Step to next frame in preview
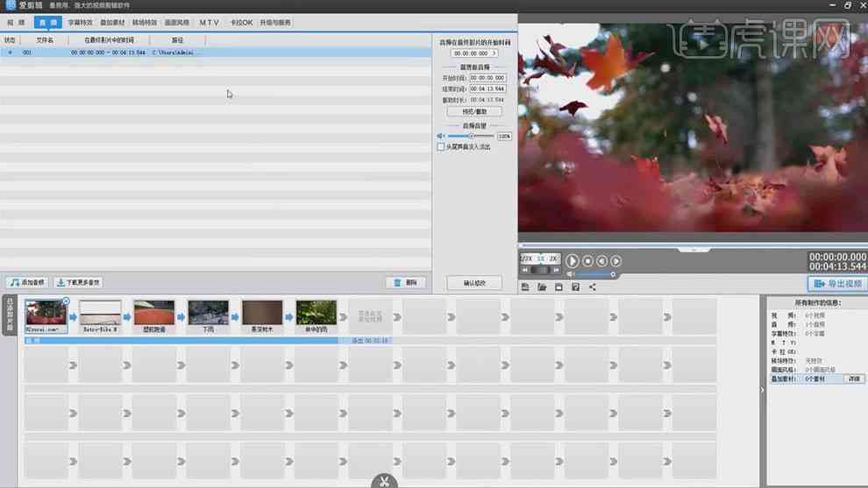This screenshot has width=868, height=488. point(615,260)
